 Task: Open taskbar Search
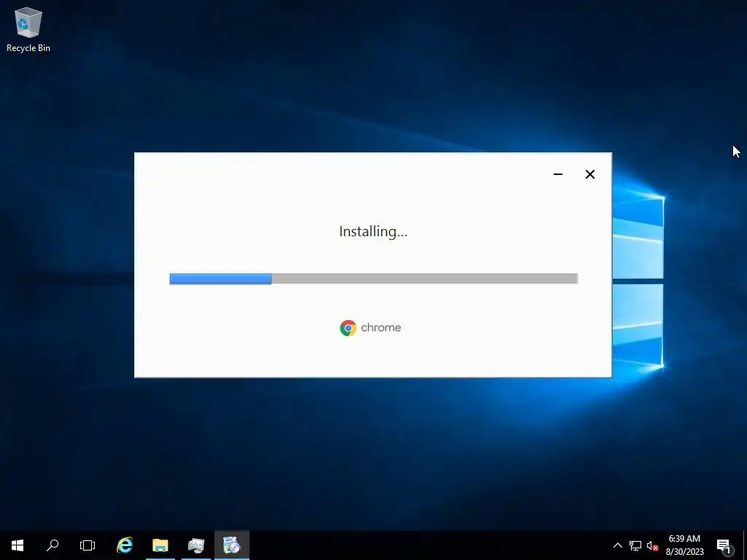click(x=53, y=545)
